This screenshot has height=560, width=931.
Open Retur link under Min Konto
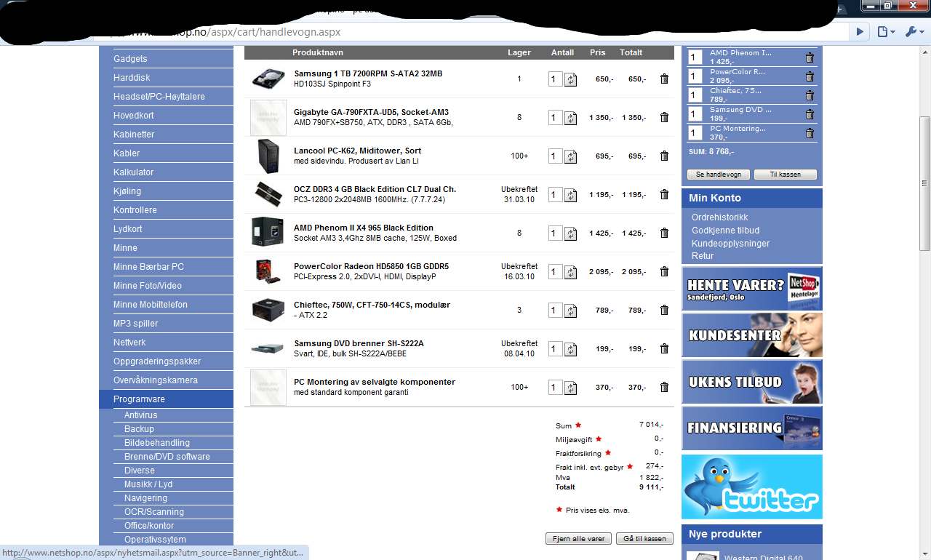click(x=703, y=256)
